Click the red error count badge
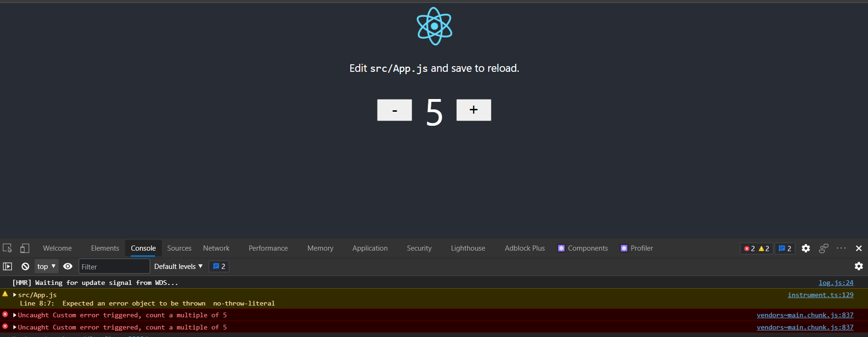Image resolution: width=868 pixels, height=337 pixels. point(749,248)
